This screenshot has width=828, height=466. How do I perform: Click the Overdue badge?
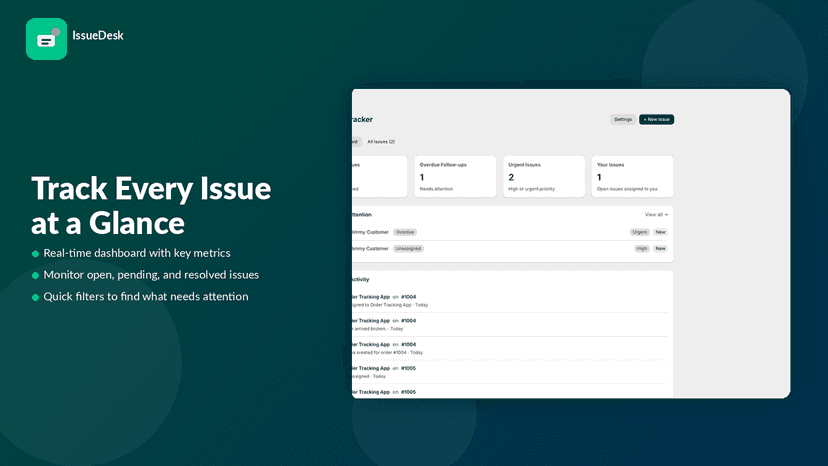405,232
